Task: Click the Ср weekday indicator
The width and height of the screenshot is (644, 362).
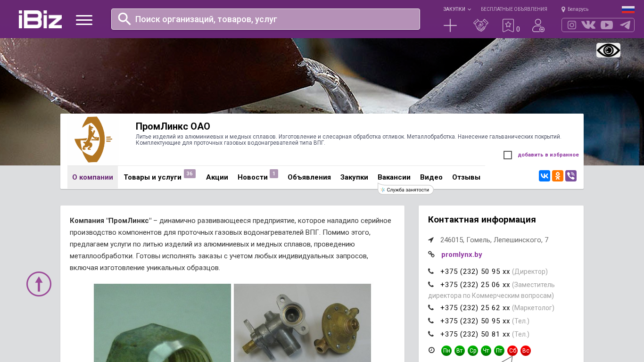Action: (473, 351)
